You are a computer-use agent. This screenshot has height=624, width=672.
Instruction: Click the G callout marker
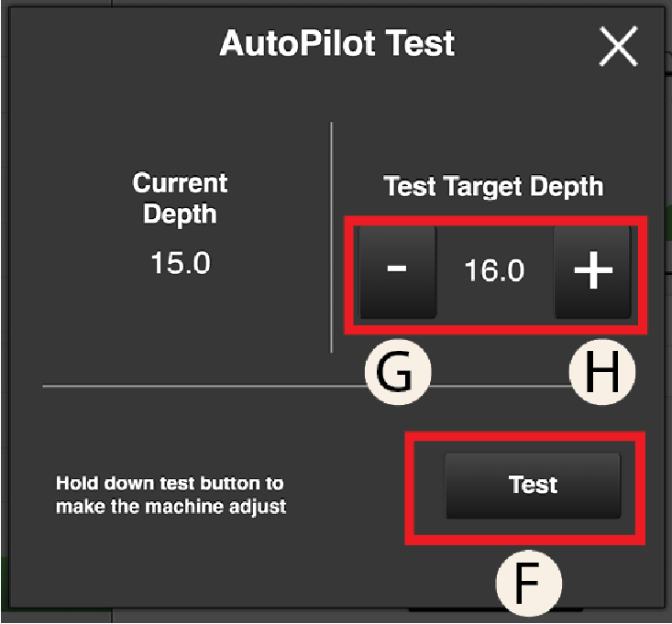[398, 371]
